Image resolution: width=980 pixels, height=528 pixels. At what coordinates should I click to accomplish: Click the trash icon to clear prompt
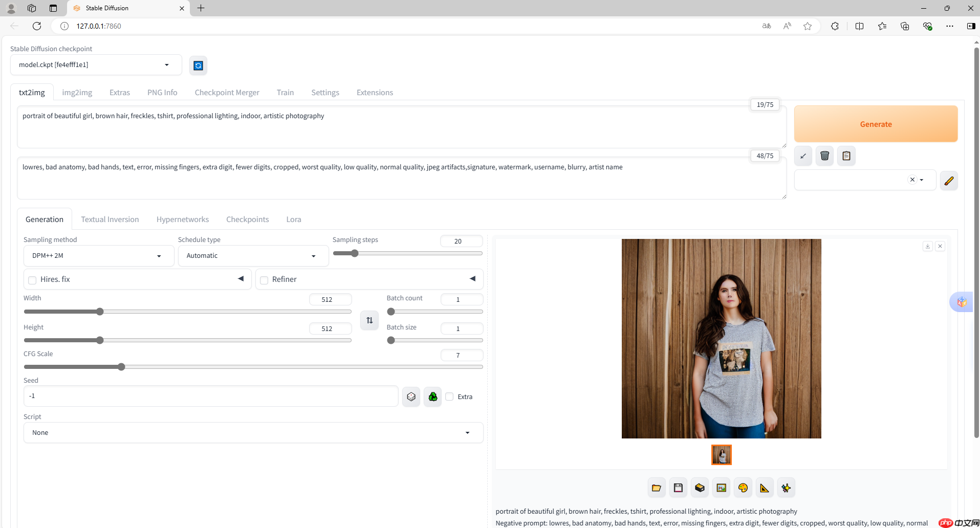click(x=824, y=156)
